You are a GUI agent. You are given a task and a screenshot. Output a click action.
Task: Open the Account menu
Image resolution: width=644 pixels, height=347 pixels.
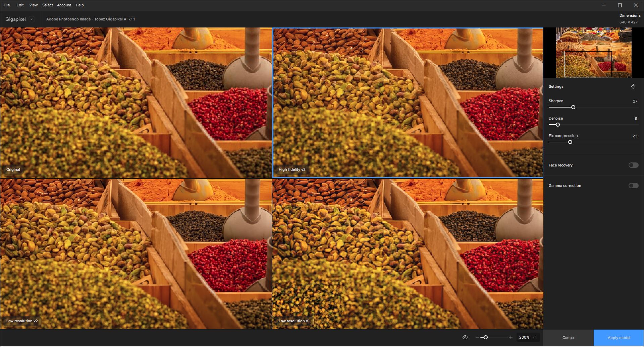[64, 5]
